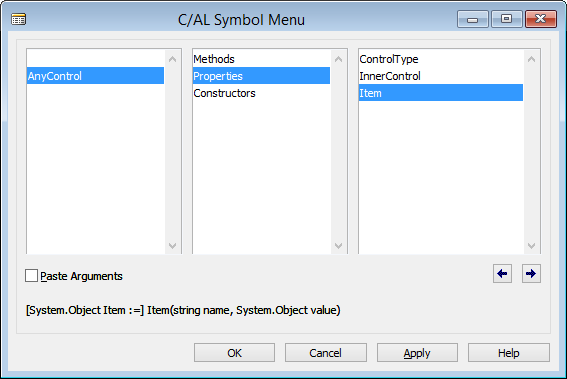The height and width of the screenshot is (379, 567).
Task: Click the Apply button
Action: (x=417, y=353)
